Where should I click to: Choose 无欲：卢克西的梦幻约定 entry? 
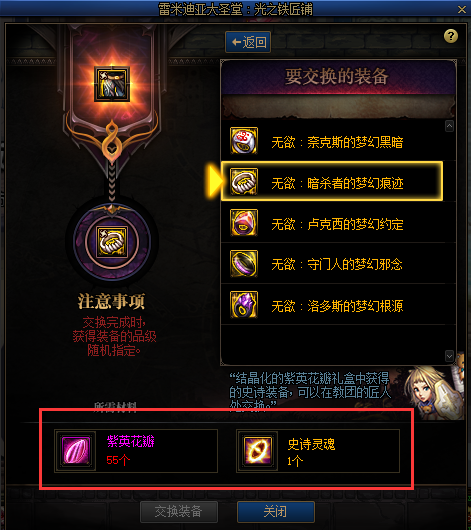pos(338,223)
